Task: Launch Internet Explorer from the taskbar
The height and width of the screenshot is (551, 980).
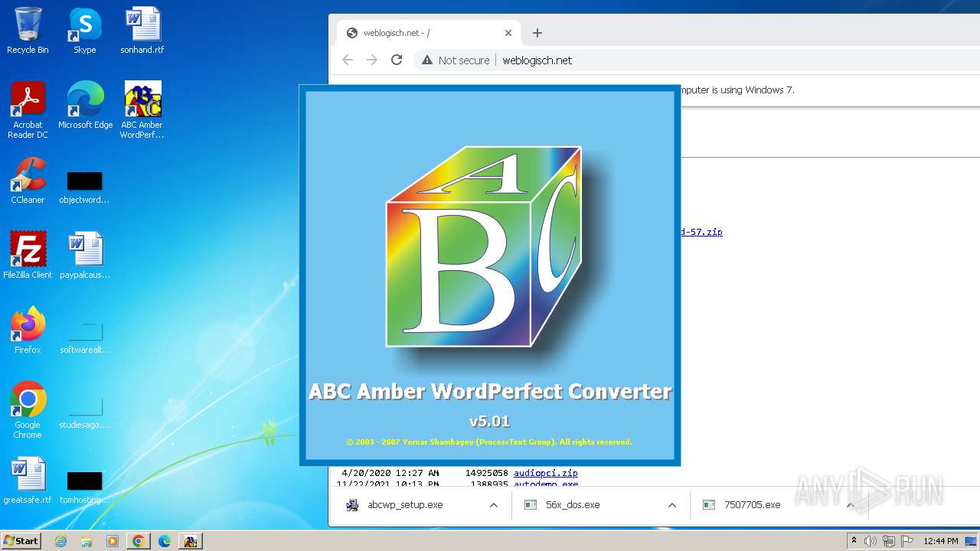Action: [x=61, y=541]
